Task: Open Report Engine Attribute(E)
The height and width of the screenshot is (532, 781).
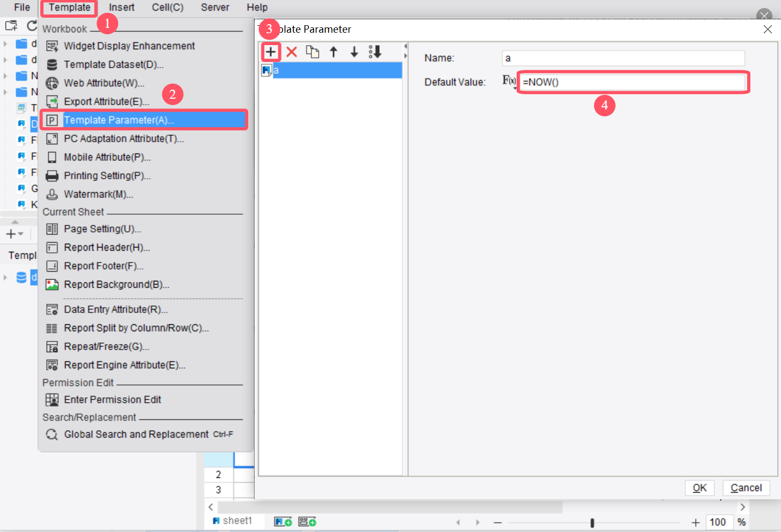Action: tap(125, 365)
